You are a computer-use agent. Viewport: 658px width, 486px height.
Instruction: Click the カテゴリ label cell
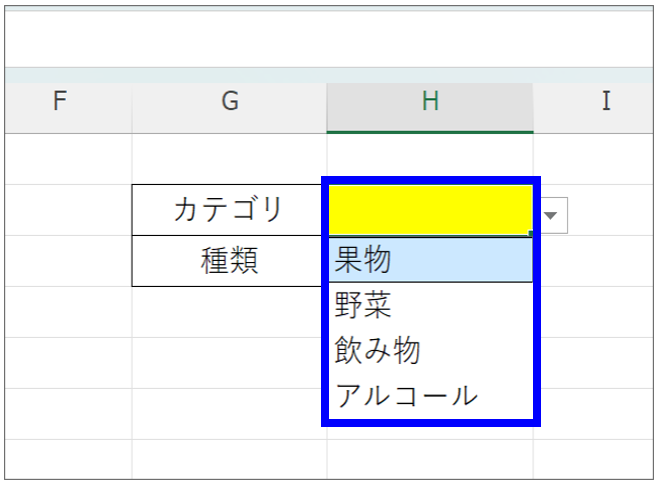230,210
